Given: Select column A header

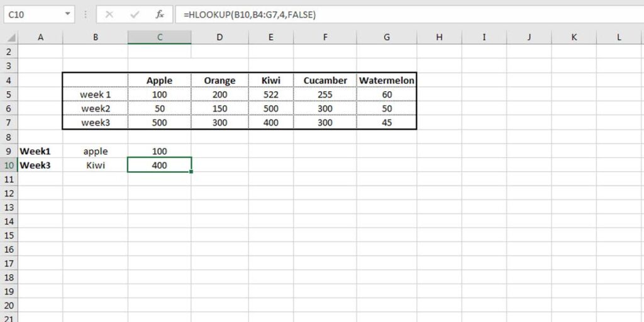Looking at the screenshot, I should tap(40, 37).
